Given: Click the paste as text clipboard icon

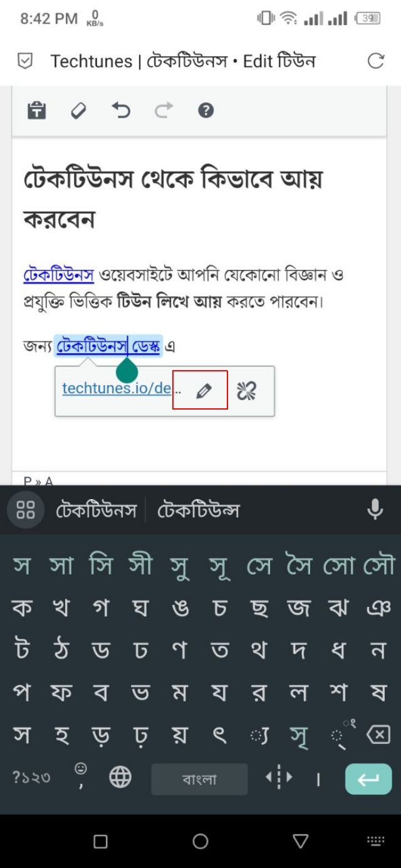Looking at the screenshot, I should [37, 111].
